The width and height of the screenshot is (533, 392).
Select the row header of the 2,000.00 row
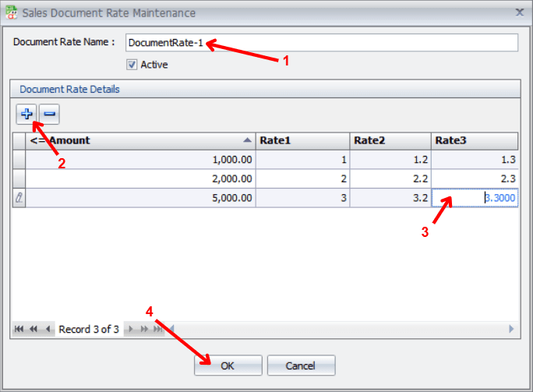[19, 178]
